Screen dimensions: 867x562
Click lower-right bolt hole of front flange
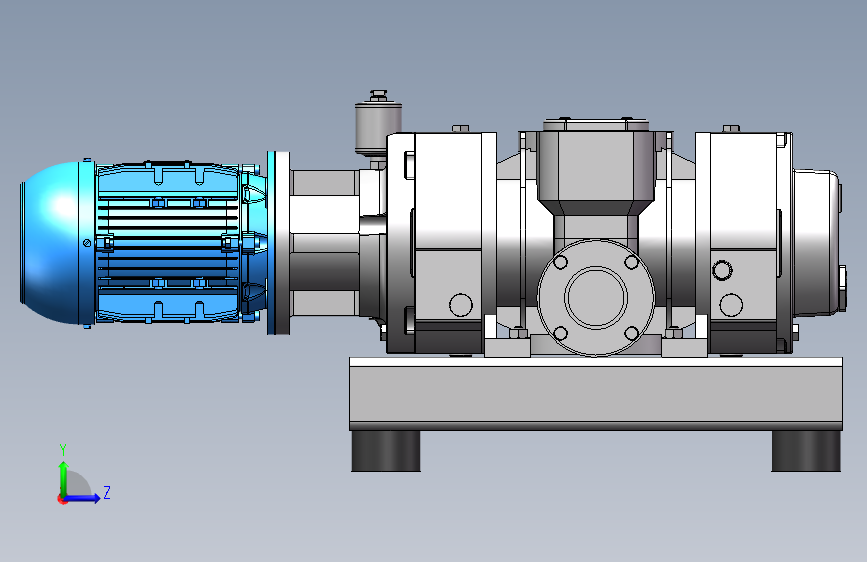point(632,334)
